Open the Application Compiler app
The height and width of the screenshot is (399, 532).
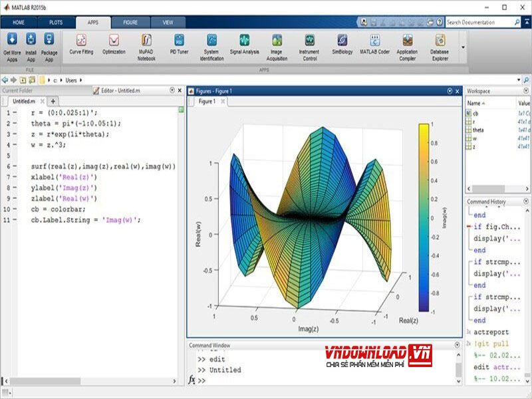coord(408,47)
